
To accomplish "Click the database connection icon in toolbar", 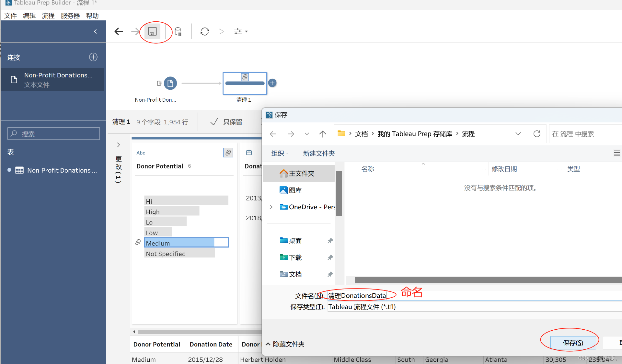I will click(178, 31).
